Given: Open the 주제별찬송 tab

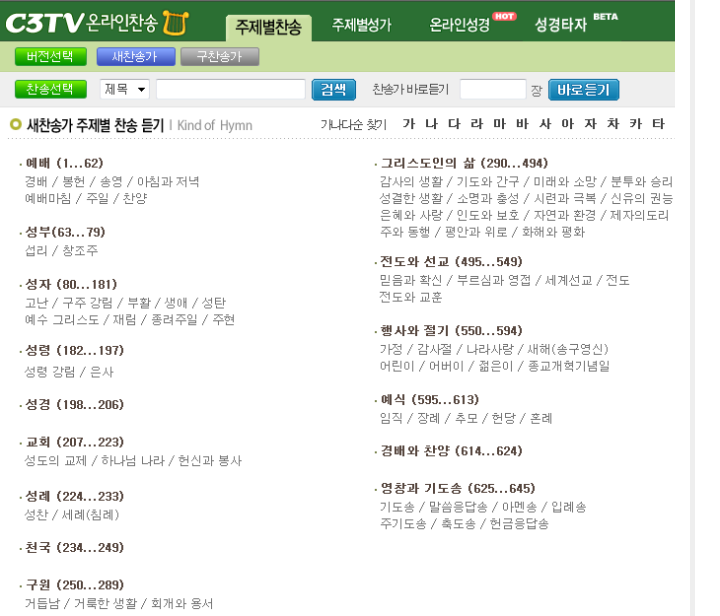Looking at the screenshot, I should coord(269,27).
